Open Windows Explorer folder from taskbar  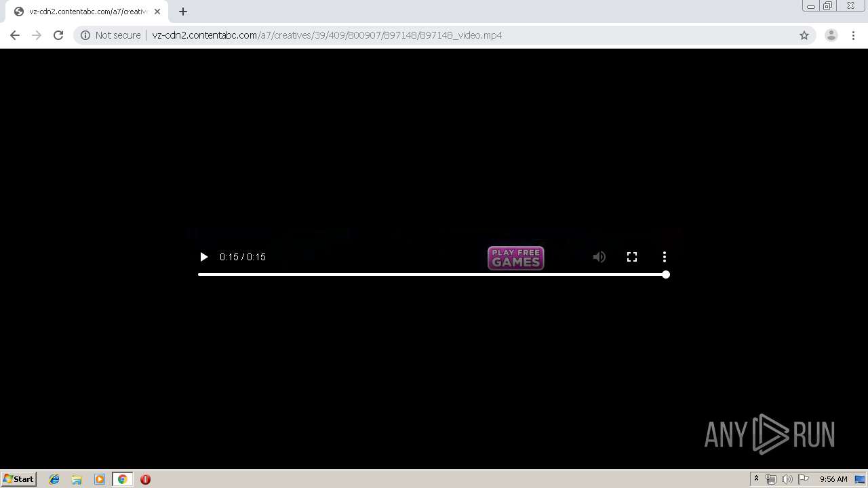[77, 479]
